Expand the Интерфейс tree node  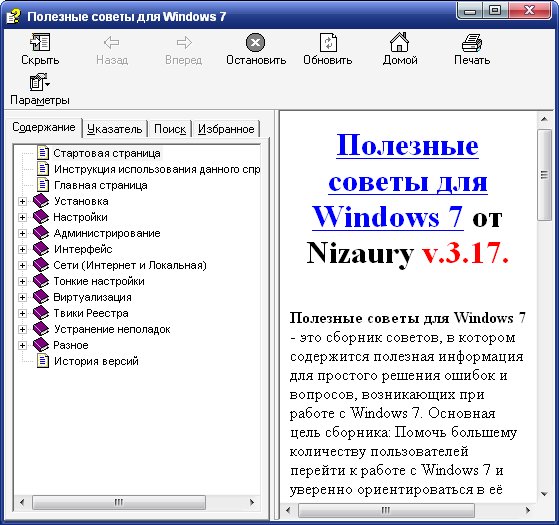[22, 249]
